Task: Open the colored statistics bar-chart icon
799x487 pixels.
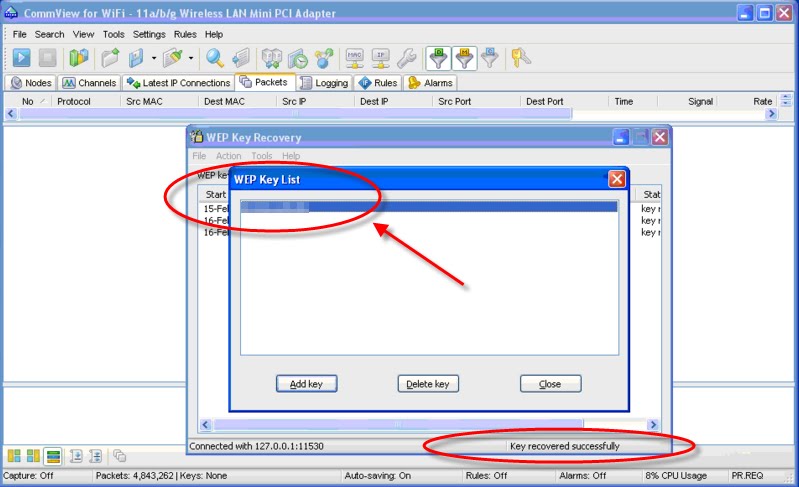Action: pyautogui.click(x=78, y=58)
